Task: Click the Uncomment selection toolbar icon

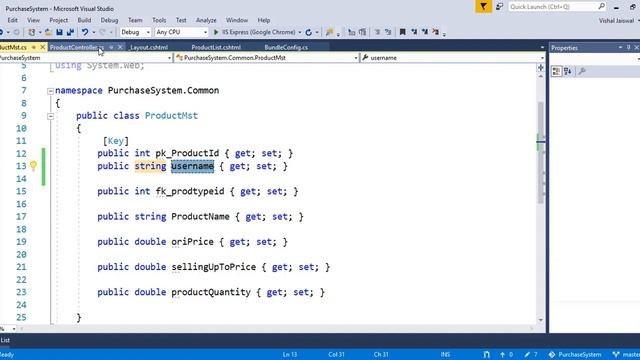Action: point(388,32)
